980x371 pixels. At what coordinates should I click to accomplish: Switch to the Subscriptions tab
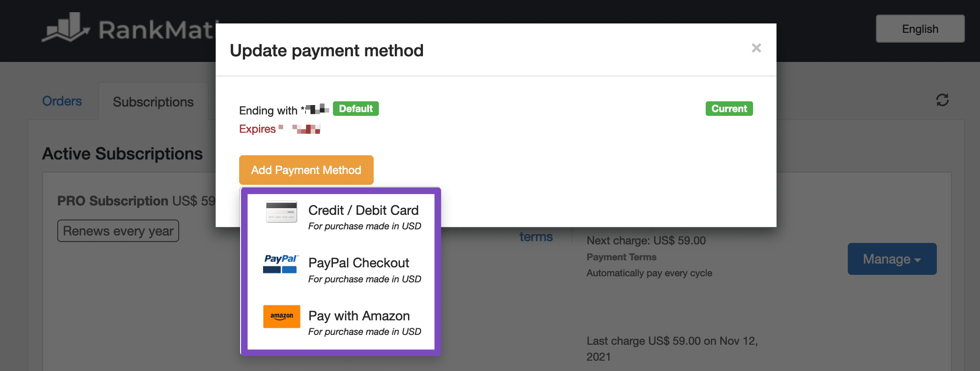pyautogui.click(x=153, y=102)
